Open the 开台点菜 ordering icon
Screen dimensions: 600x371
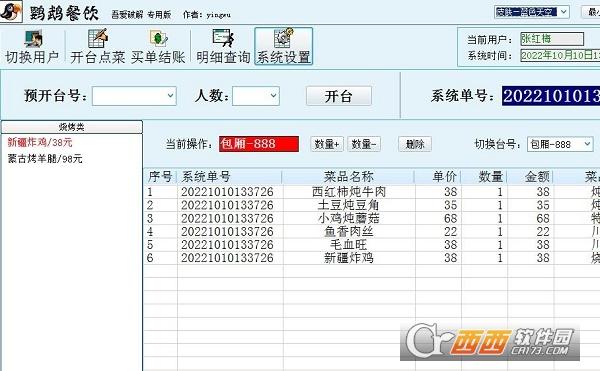98,47
